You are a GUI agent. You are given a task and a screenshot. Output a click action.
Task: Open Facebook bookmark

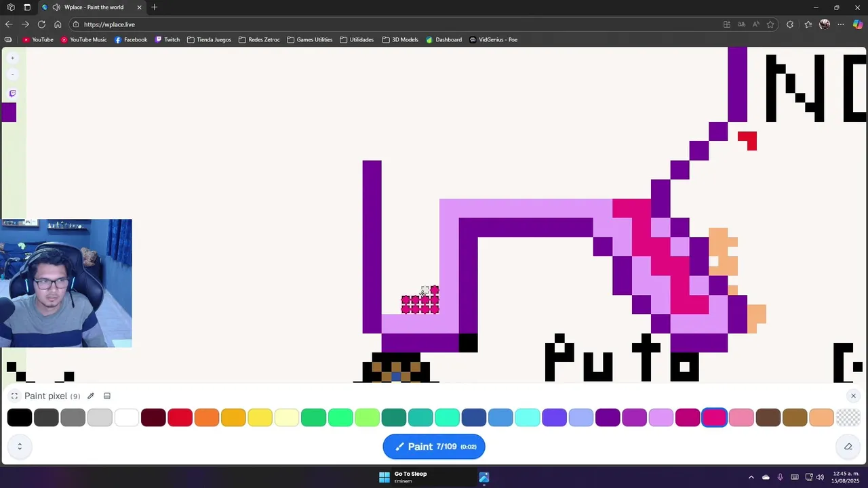(x=131, y=40)
